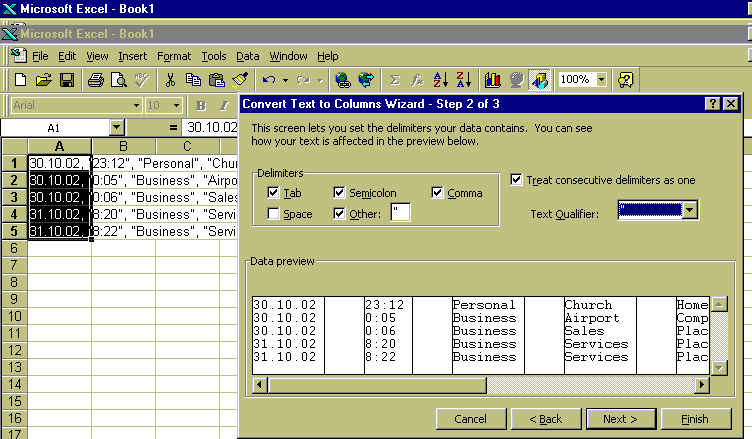The image size is (752, 439).
Task: Open the Insert menu
Action: click(x=133, y=56)
